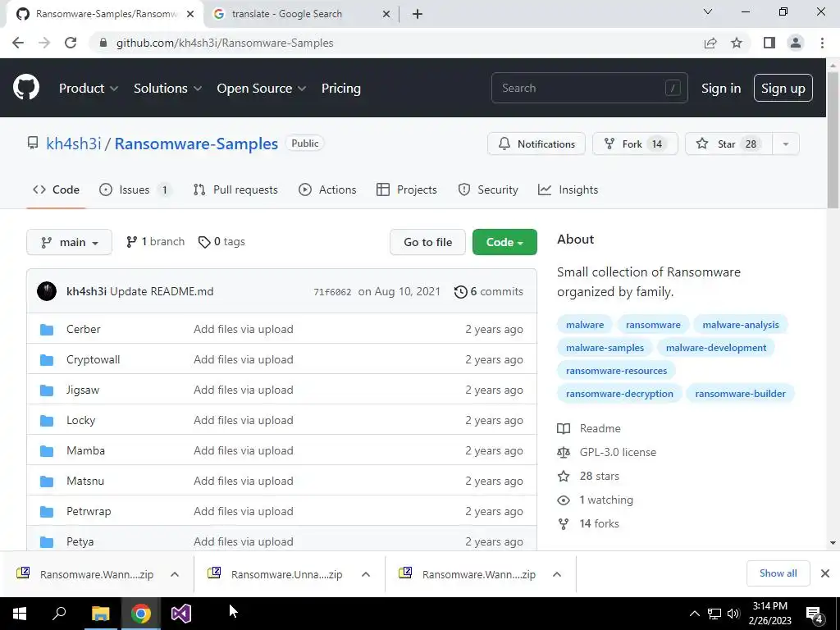Click the ransomware-builder topic tag

coord(741,394)
